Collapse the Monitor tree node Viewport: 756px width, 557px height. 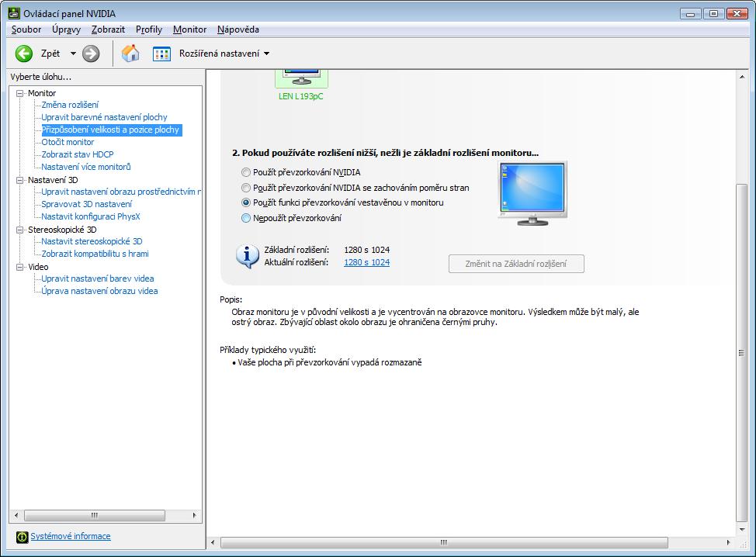point(19,93)
